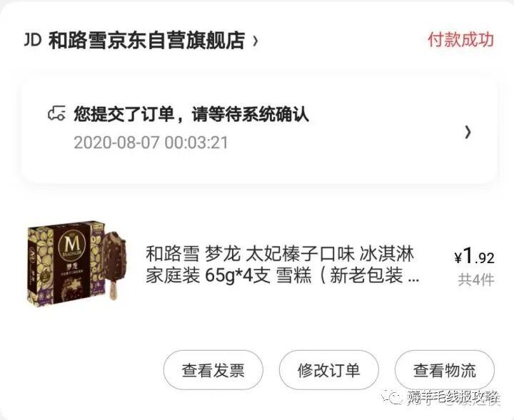Click the 查看物流 button
514x420 pixels.
(x=445, y=370)
